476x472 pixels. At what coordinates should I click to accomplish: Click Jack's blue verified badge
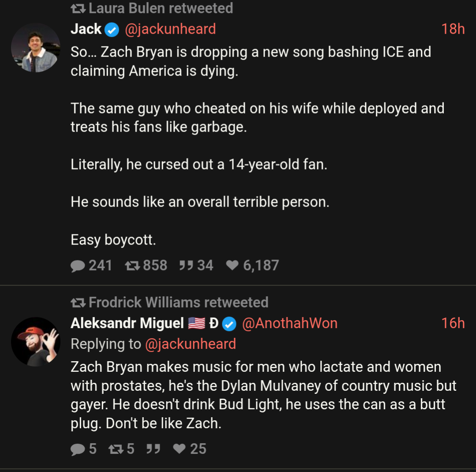coord(112,30)
